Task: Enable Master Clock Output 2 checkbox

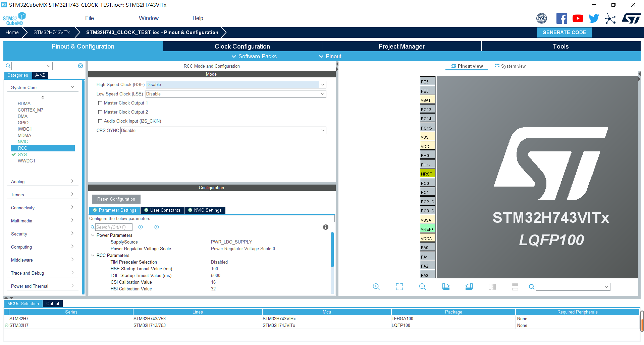Action: [x=100, y=112]
